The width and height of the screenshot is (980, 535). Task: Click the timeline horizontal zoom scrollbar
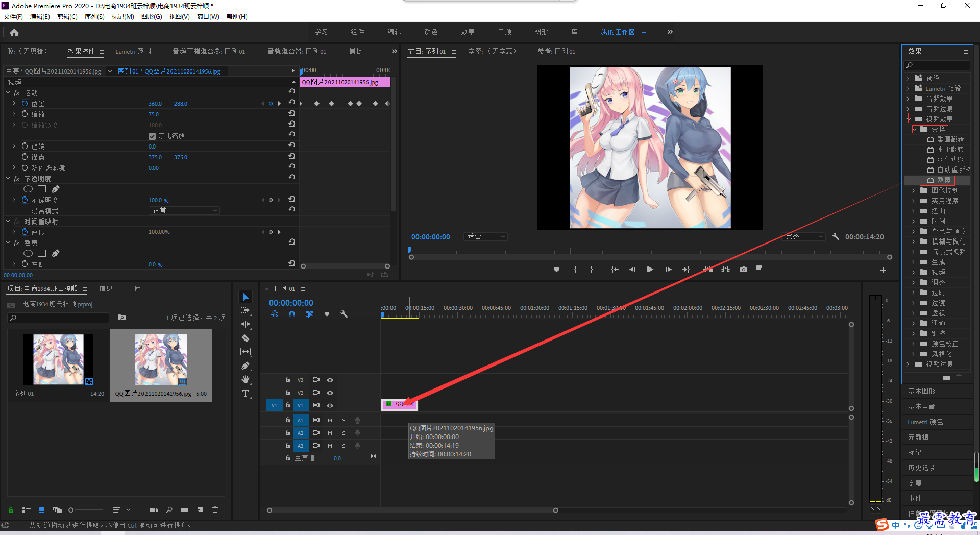click(412, 510)
